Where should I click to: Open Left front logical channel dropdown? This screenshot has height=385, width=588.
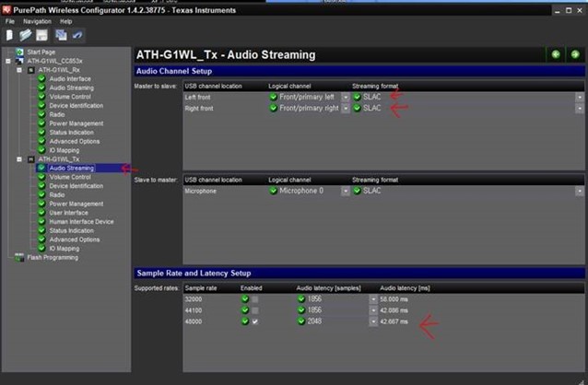coord(345,97)
